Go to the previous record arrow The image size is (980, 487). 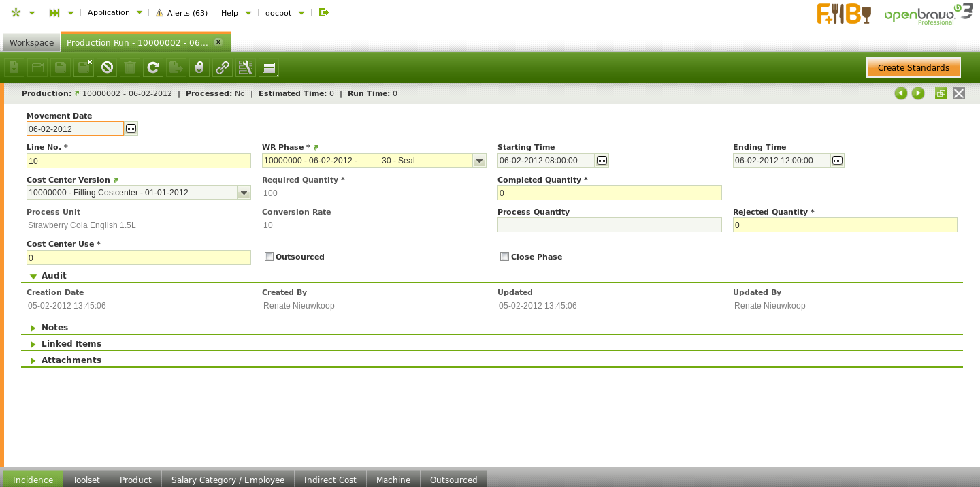coord(901,93)
